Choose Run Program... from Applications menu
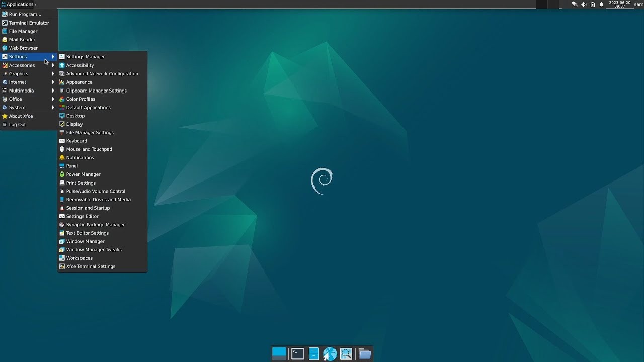 [x=29, y=14]
